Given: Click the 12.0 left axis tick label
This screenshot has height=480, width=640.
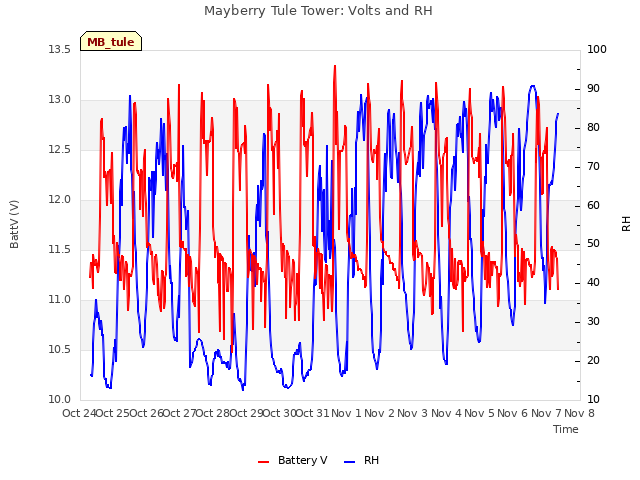Looking at the screenshot, I should click(x=59, y=200).
